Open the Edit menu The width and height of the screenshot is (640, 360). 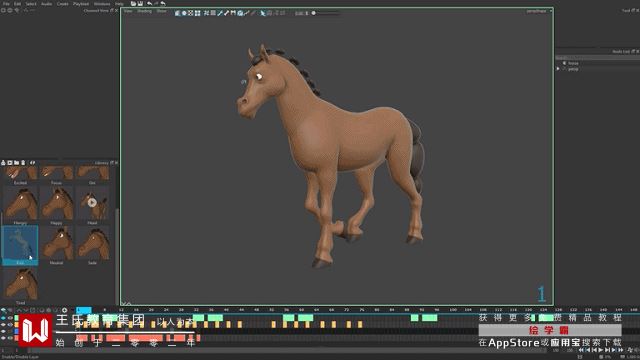(17, 4)
